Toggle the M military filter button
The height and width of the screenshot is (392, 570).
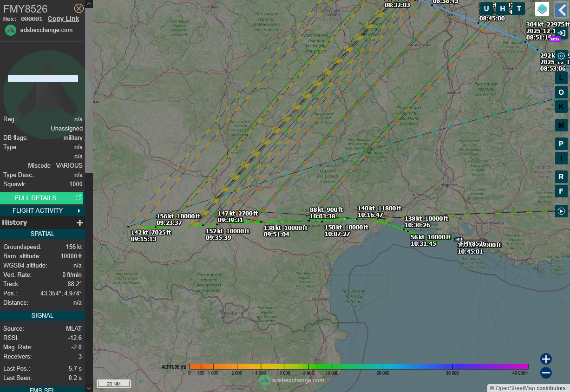[x=561, y=125]
